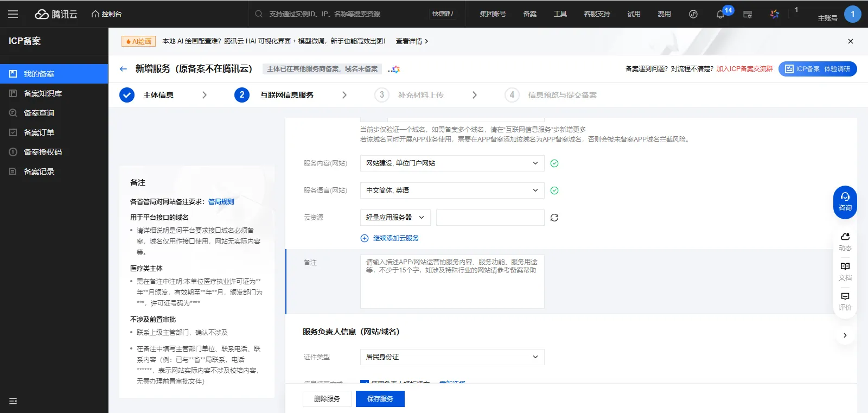The image size is (868, 413).
Task: Open 查看详情 in the banner
Action: pyautogui.click(x=412, y=41)
